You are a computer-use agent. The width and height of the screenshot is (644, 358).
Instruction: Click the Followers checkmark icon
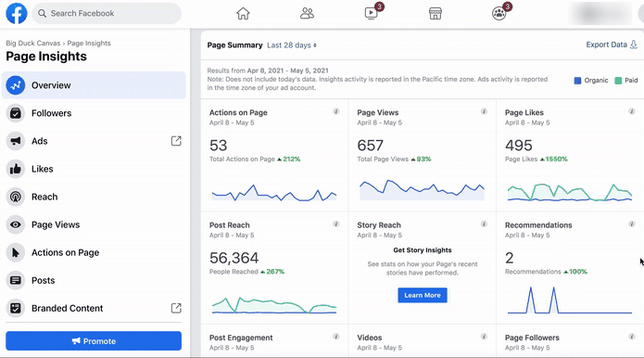tap(16, 113)
